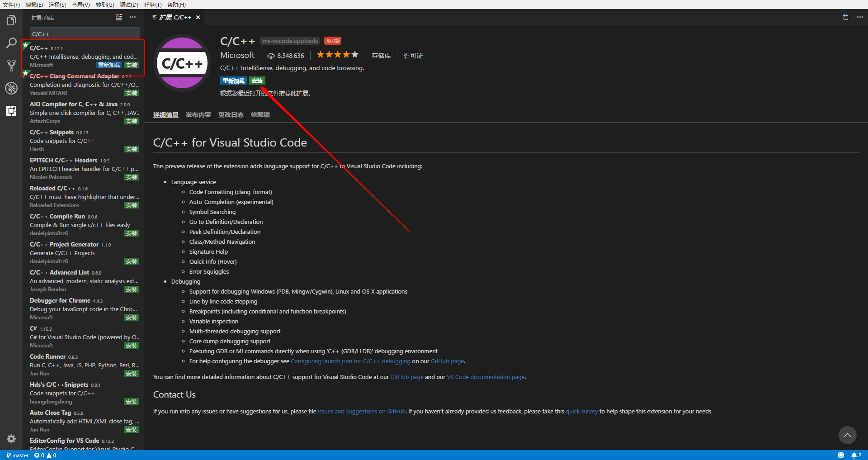Select the Extensions view icon
This screenshot has width=868, height=460.
click(x=11, y=111)
